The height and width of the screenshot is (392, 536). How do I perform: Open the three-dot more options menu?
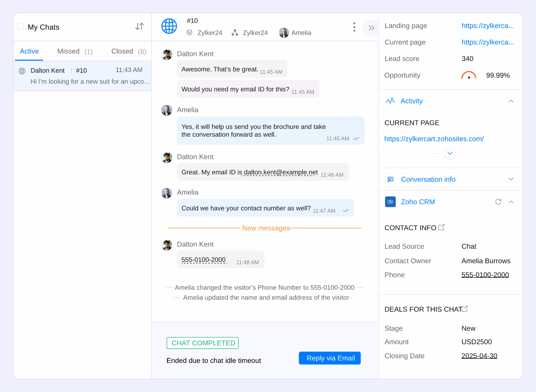(354, 27)
